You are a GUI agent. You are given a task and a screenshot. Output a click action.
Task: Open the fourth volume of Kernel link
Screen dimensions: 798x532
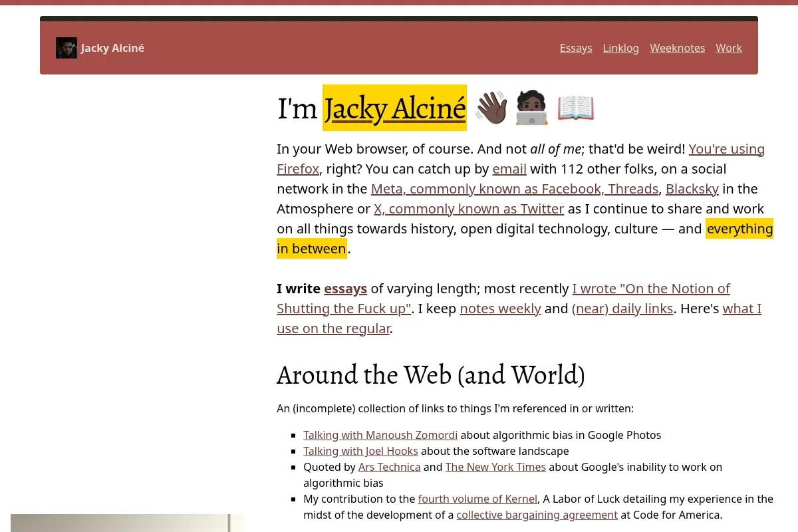click(477, 499)
